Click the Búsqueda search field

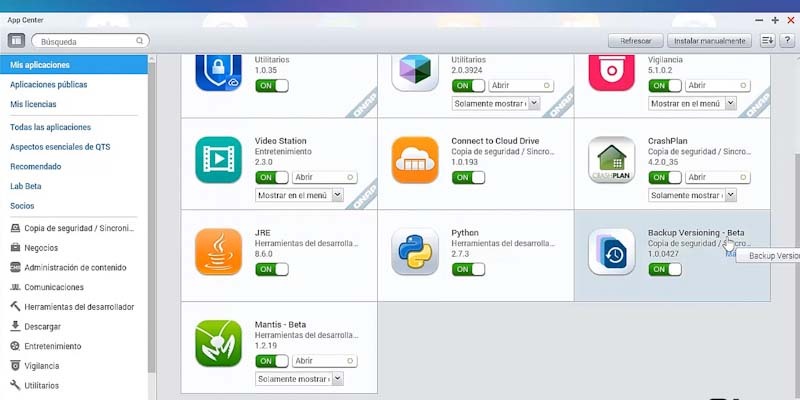[90, 41]
